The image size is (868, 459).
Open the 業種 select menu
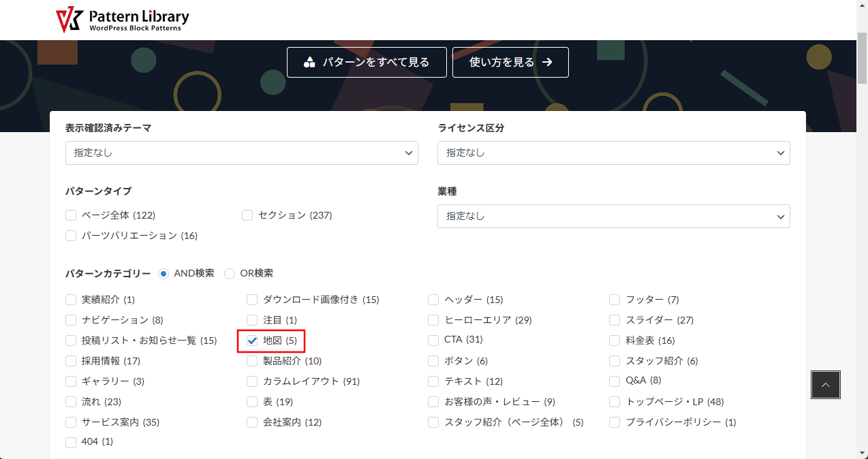click(613, 216)
